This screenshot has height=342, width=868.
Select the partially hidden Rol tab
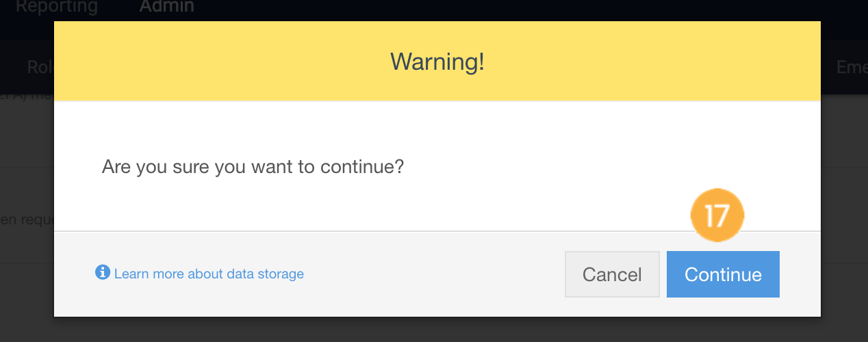point(40,66)
